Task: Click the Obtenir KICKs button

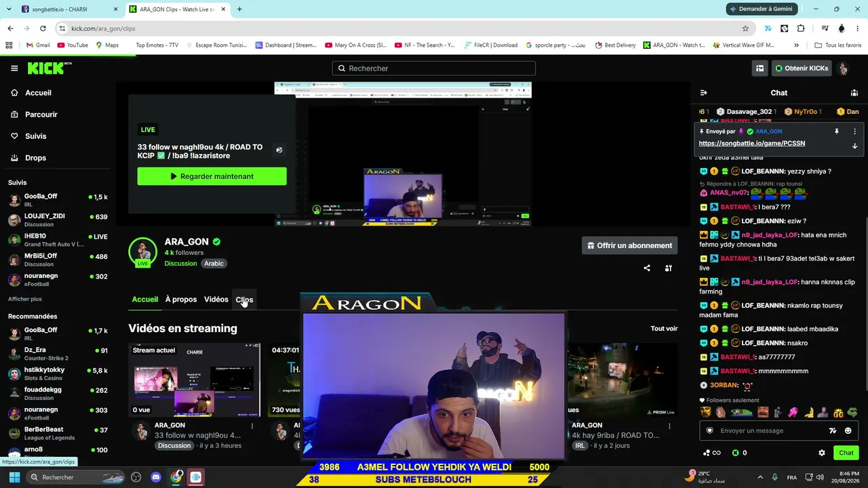Action: [802, 68]
